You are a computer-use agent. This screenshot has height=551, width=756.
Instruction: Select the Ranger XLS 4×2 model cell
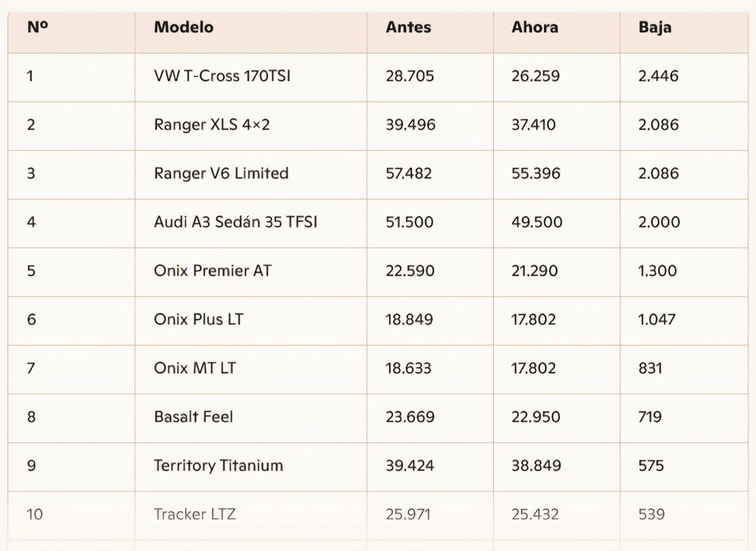pyautogui.click(x=212, y=125)
